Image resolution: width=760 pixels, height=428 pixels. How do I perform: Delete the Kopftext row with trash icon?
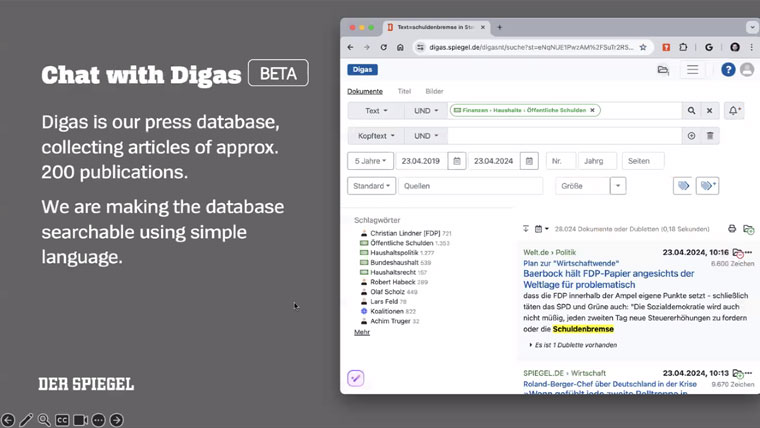point(710,136)
